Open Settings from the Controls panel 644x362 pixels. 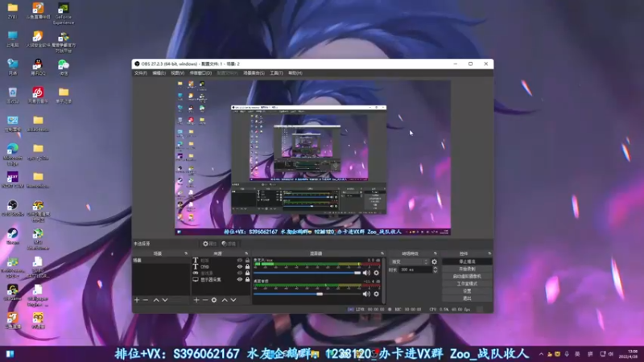tap(467, 291)
